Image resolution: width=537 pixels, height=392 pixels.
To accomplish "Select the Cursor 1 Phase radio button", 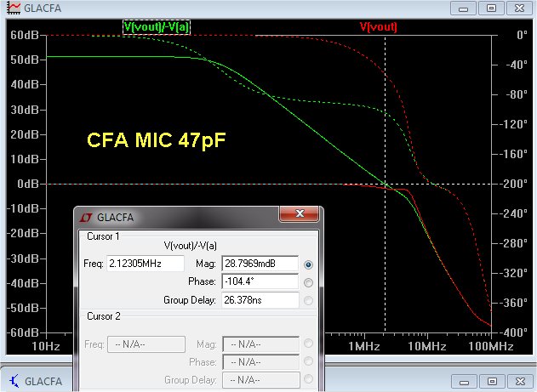I will 308,282.
